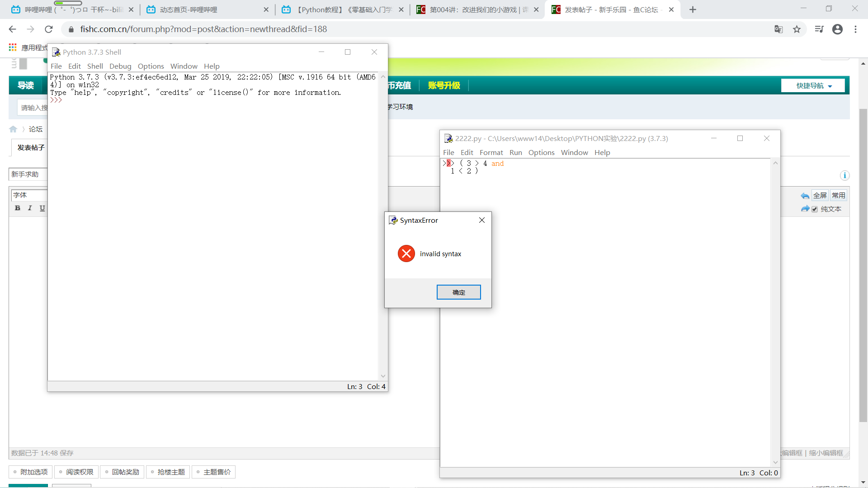
Task: Click the browser back arrow
Action: pos(12,29)
